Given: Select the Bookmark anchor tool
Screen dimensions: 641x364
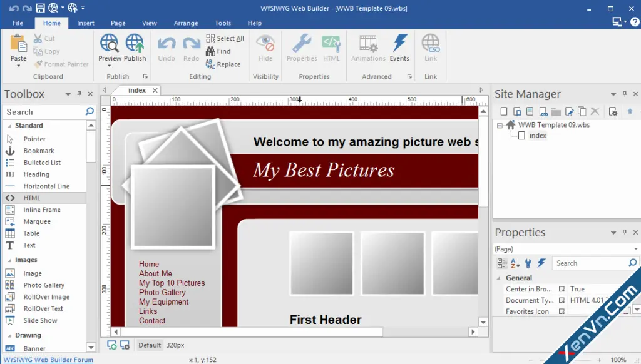Looking at the screenshot, I should point(38,151).
